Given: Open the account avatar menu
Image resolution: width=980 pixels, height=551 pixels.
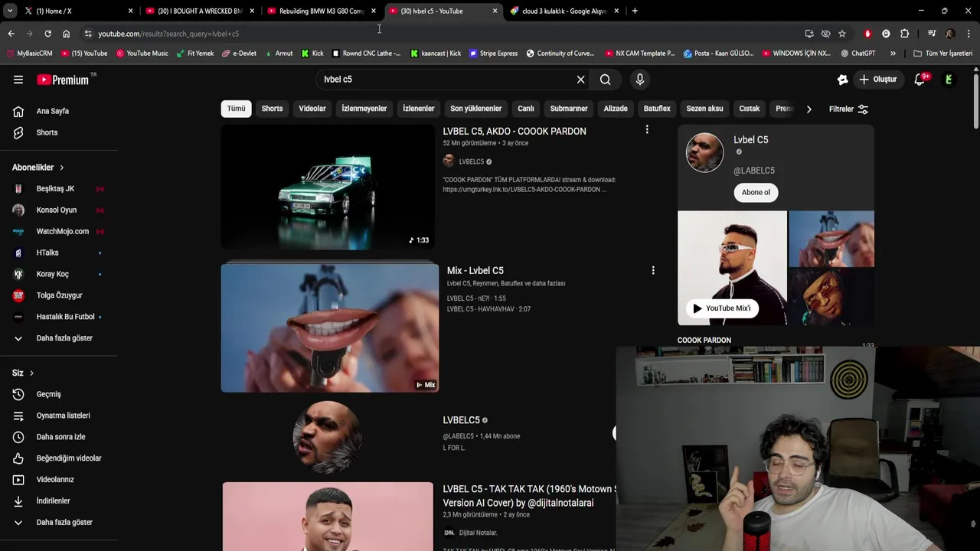Looking at the screenshot, I should coord(949,80).
